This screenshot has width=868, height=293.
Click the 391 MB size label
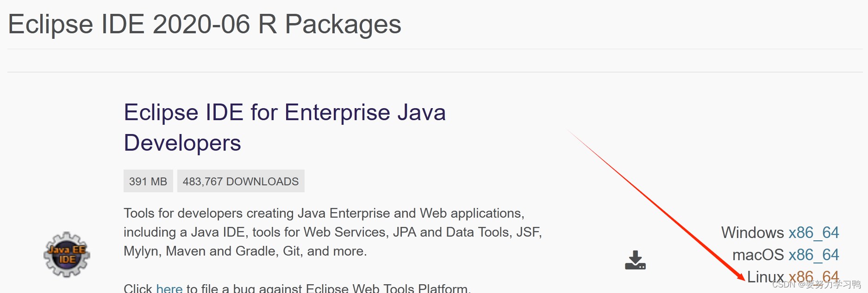pos(148,181)
